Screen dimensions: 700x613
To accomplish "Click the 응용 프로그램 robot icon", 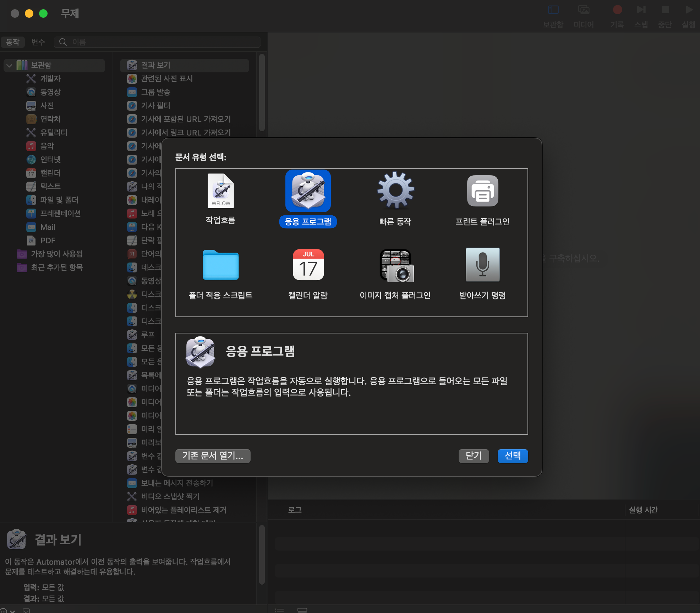I will coord(308,191).
